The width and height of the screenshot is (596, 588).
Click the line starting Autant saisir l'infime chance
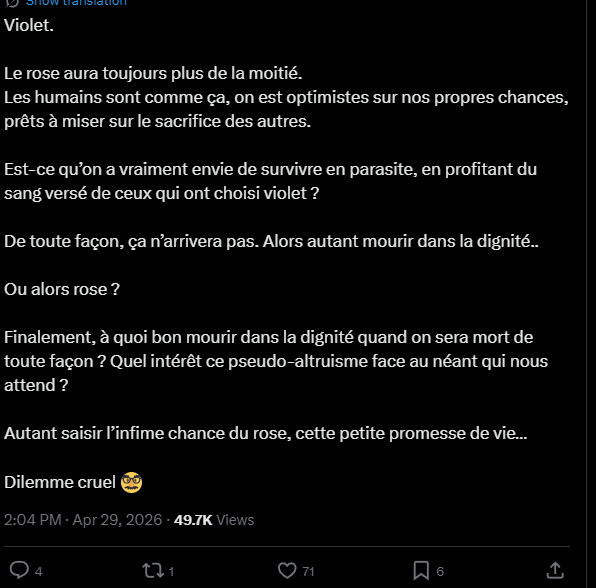click(x=266, y=433)
